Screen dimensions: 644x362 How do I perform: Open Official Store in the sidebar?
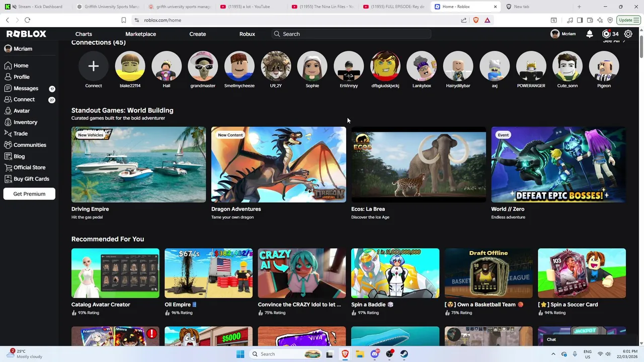tap(29, 167)
